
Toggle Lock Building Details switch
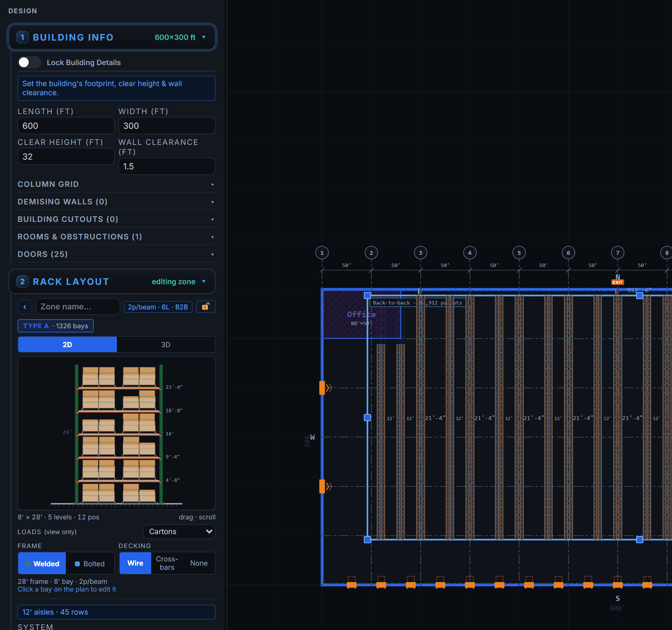29,62
